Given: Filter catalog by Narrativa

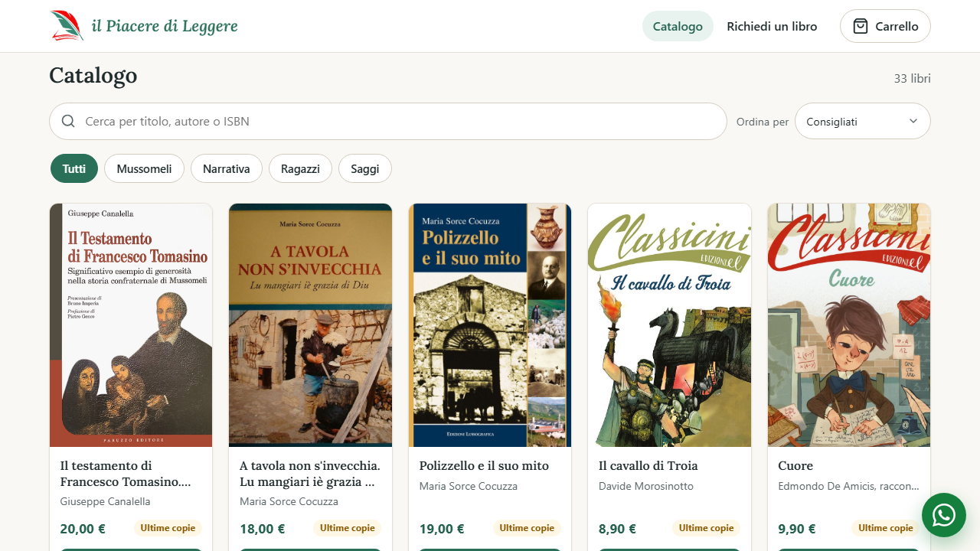Looking at the screenshot, I should [x=227, y=168].
